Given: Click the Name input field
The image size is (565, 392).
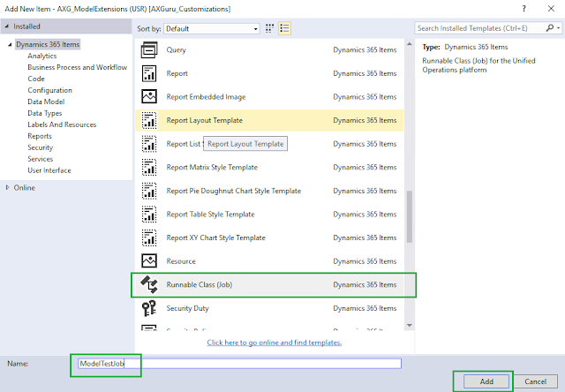Looking at the screenshot, I should tap(239, 364).
